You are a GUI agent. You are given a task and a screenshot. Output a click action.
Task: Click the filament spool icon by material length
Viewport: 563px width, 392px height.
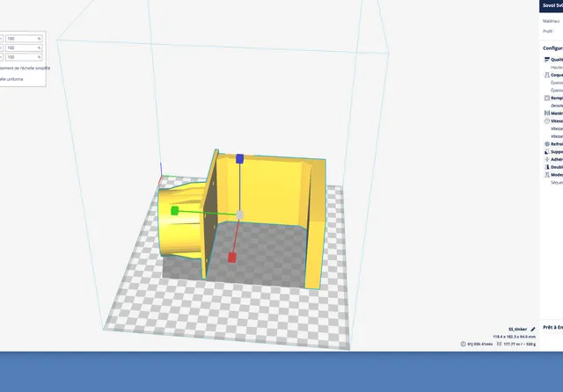point(499,344)
